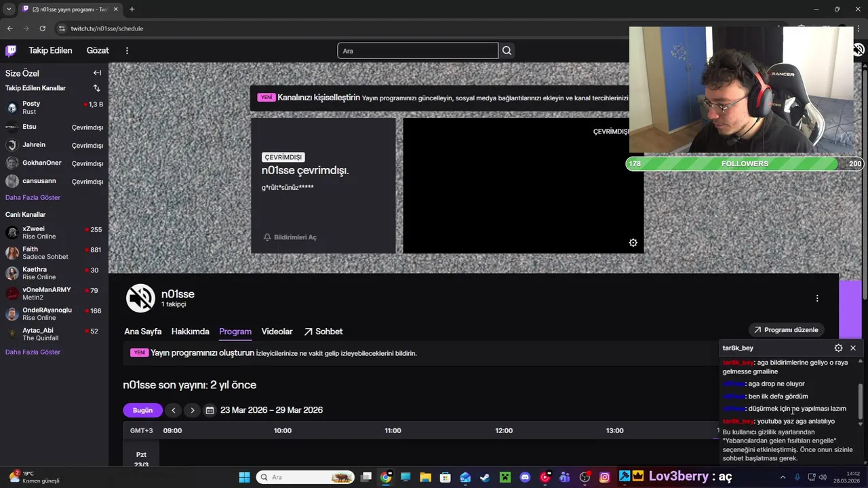The image size is (868, 488).
Task: Click the whisper chat scrollbar
Action: [x=861, y=400]
